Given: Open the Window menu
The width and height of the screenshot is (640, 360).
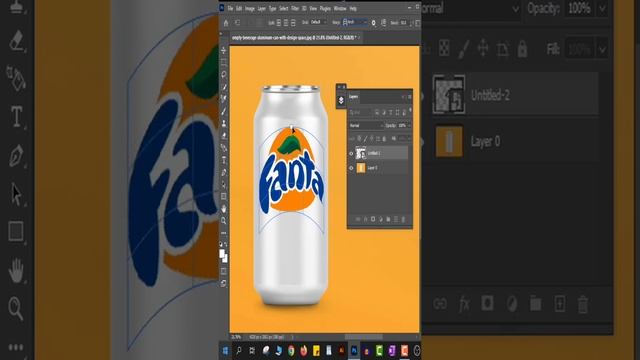Looking at the screenshot, I should tap(340, 9).
